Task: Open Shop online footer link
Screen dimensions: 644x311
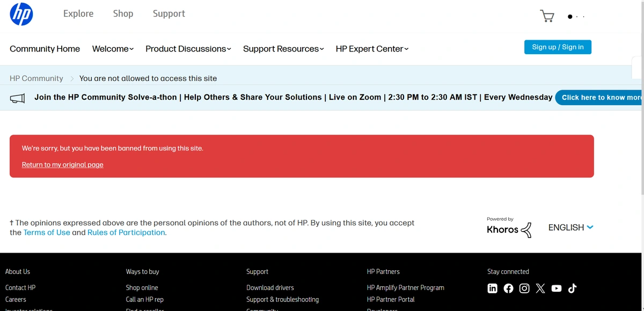Action: [142, 287]
